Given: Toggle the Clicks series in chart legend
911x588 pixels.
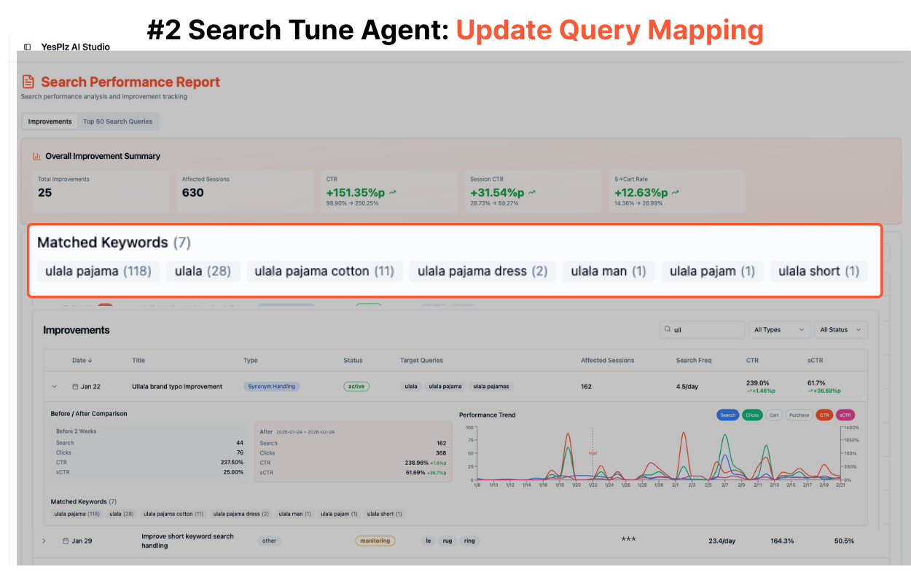Looking at the screenshot, I should tap(752, 415).
